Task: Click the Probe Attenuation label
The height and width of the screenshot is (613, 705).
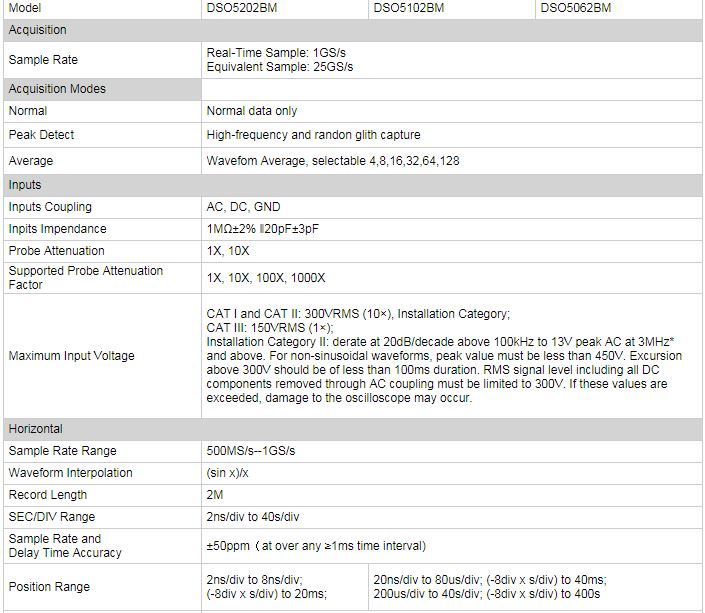Action: 57,251
